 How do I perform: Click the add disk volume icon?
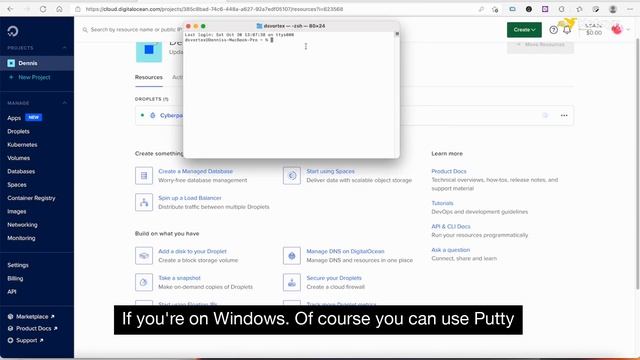coord(144,256)
